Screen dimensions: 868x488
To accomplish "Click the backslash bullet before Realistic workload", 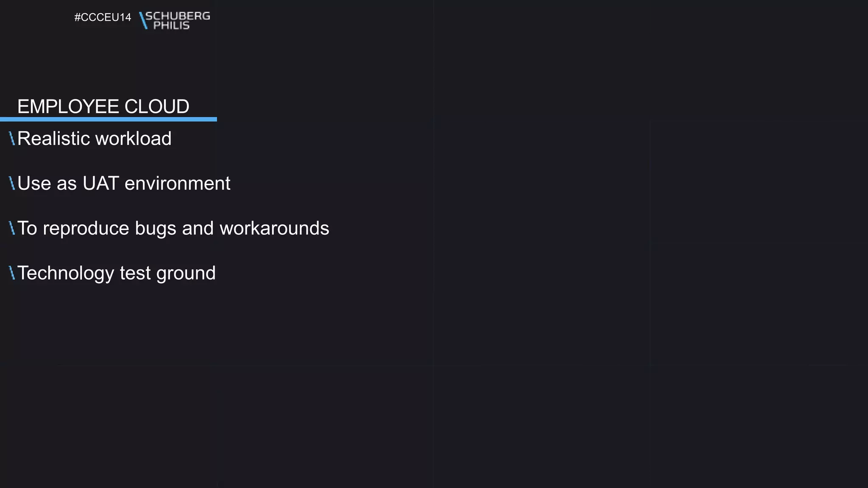I will click(x=12, y=139).
